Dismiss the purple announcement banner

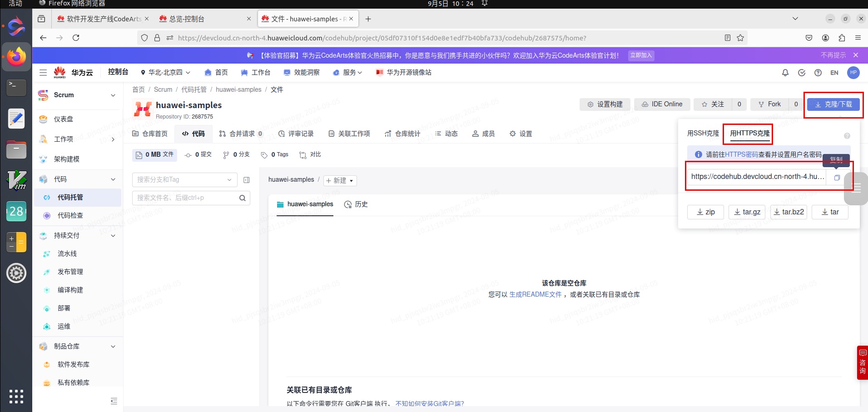click(x=856, y=55)
